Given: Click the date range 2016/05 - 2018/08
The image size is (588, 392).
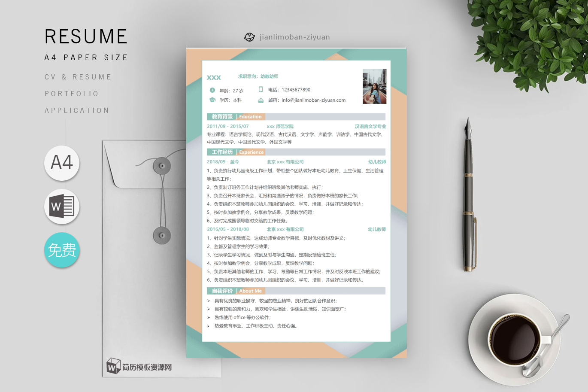Looking at the screenshot, I should (x=228, y=229).
